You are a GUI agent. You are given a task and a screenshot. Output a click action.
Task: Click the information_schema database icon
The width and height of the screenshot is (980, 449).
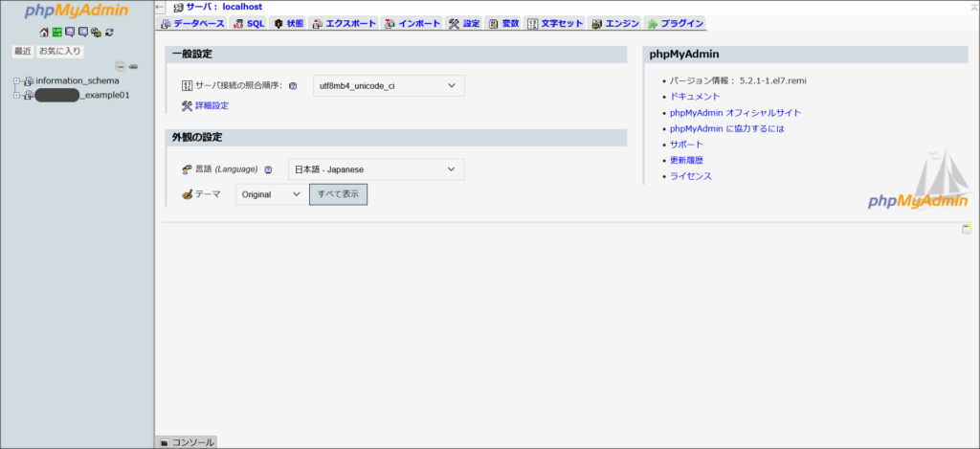point(29,81)
